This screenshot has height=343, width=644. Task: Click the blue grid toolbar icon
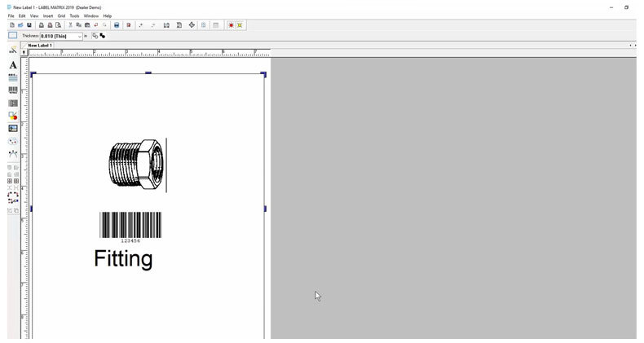pyautogui.click(x=203, y=25)
